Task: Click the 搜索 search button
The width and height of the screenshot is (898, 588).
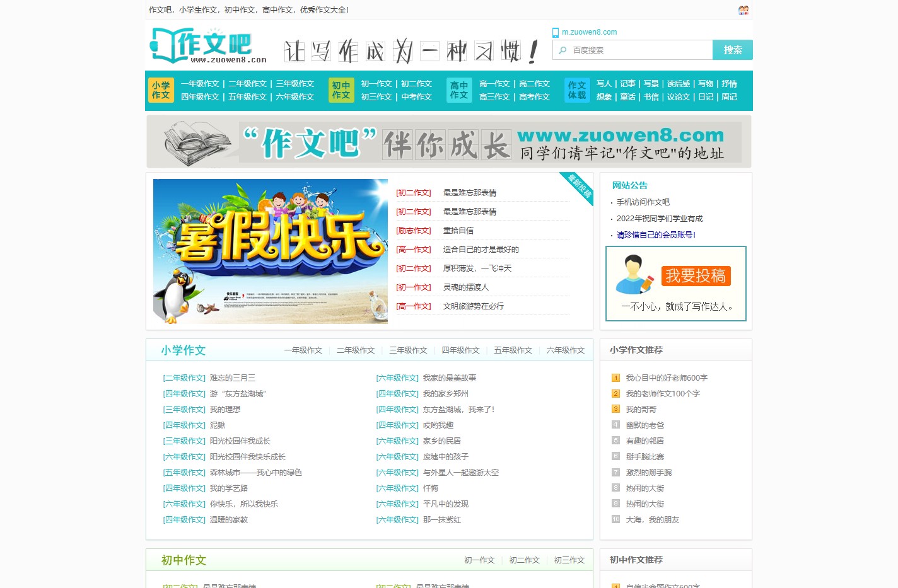Action: pyautogui.click(x=733, y=50)
